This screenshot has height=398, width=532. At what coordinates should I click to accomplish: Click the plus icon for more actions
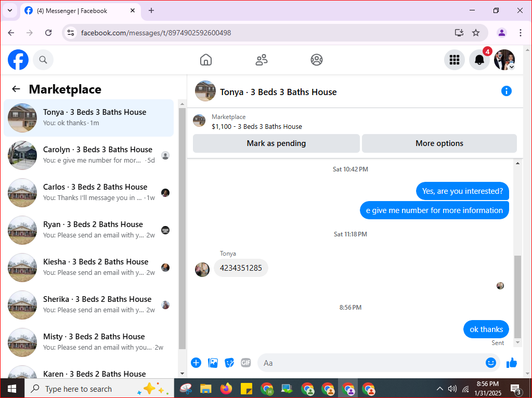[x=196, y=363]
